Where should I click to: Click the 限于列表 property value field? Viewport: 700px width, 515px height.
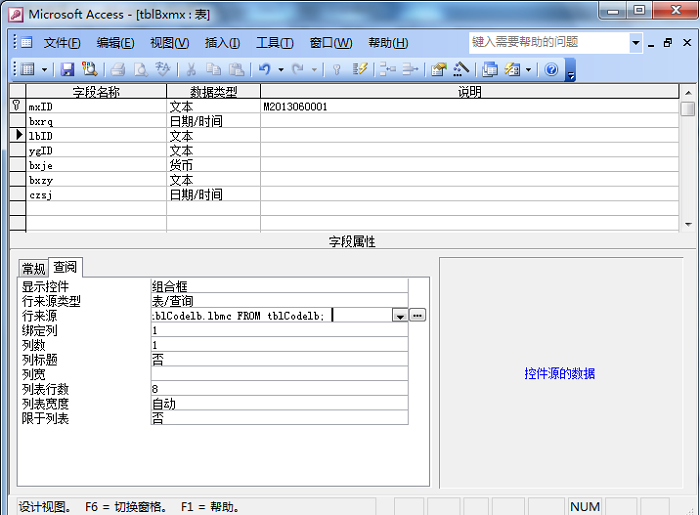tap(278, 418)
